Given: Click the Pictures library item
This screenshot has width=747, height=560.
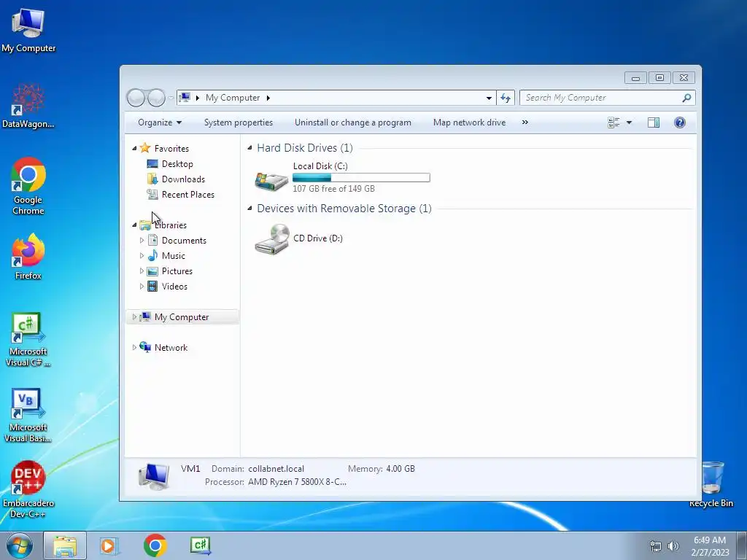Looking at the screenshot, I should [x=177, y=271].
